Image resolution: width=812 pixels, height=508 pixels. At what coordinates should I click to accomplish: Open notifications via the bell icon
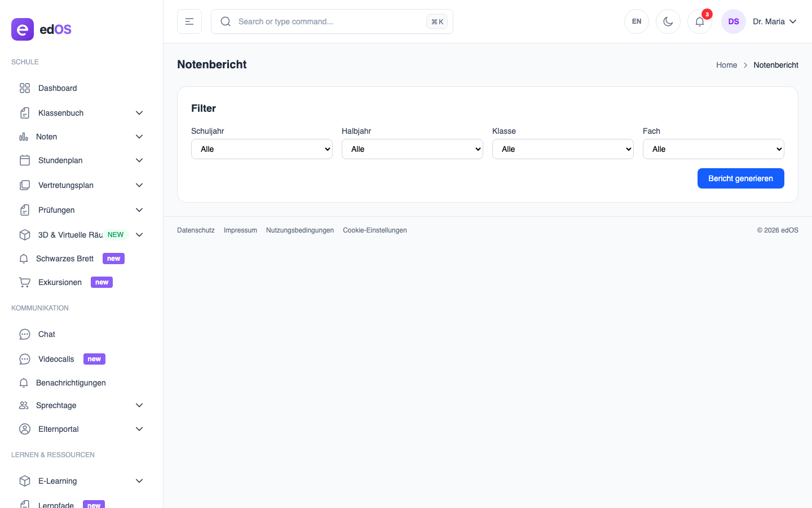(x=699, y=21)
